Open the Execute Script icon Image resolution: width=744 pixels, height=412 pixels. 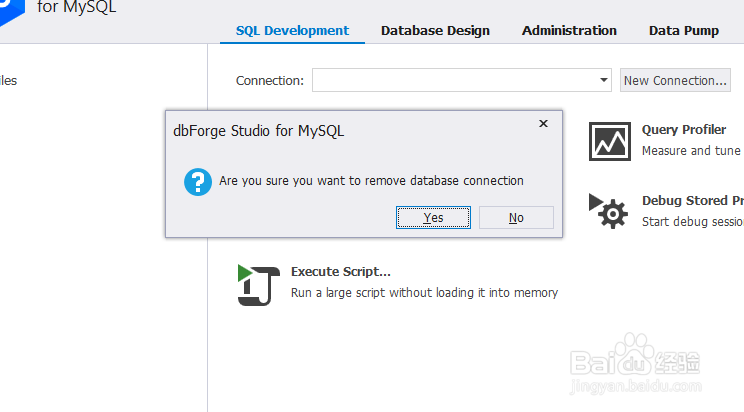coord(259,285)
